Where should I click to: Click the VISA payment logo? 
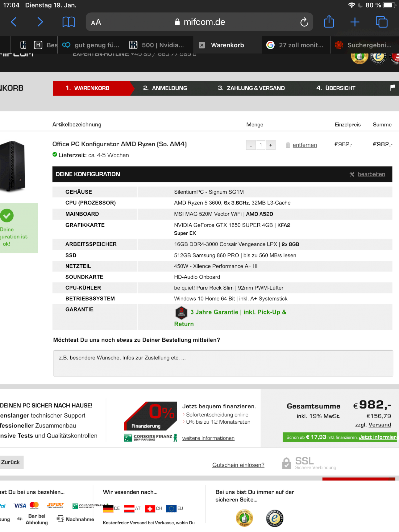[x=20, y=506]
